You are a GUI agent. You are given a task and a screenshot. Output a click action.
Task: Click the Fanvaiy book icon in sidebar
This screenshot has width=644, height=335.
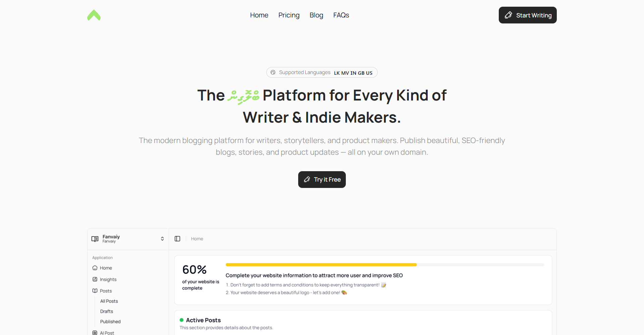[x=95, y=239]
